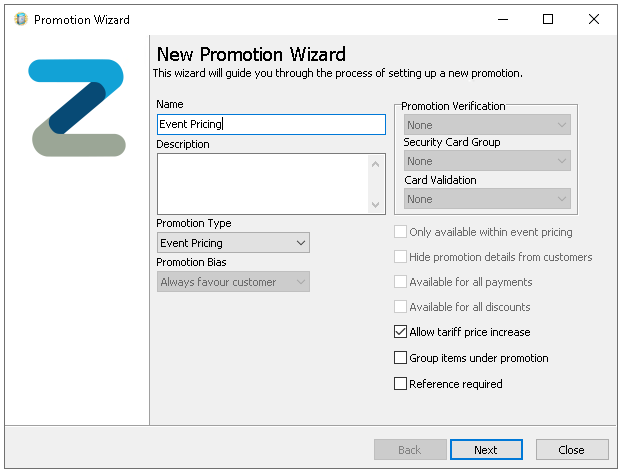The height and width of the screenshot is (475, 622).
Task: Toggle Allow tariff price increase checkbox
Action: (x=401, y=332)
